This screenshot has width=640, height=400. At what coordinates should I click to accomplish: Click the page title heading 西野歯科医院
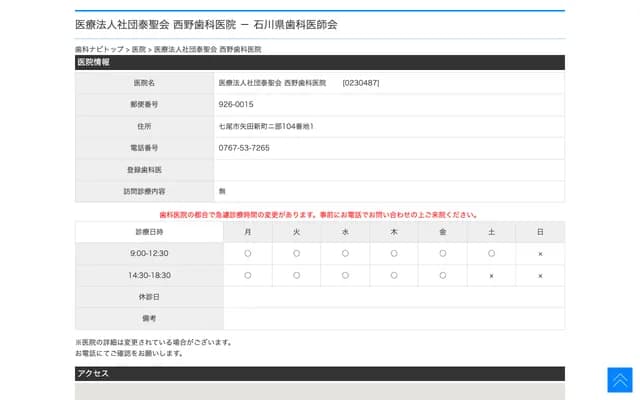click(x=206, y=24)
